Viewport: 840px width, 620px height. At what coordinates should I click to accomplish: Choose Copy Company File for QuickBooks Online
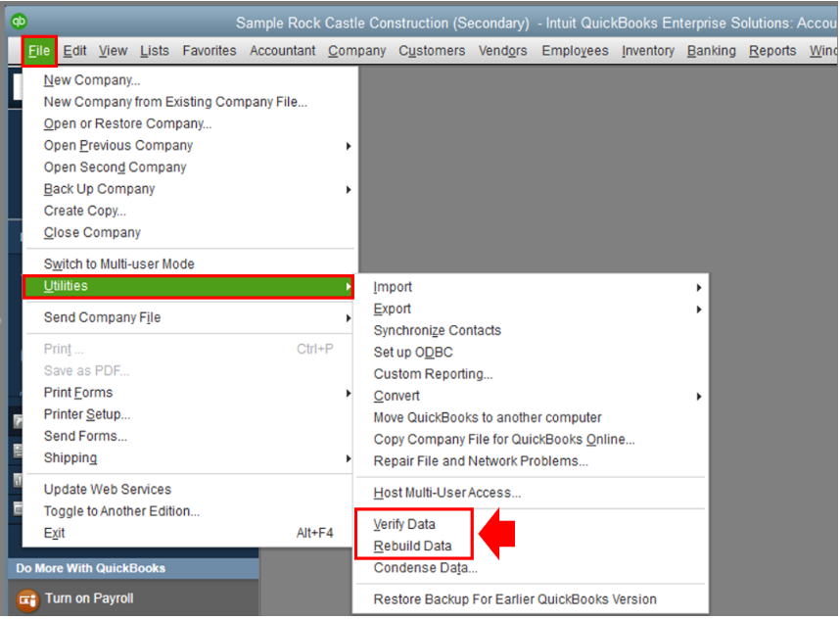click(531, 440)
